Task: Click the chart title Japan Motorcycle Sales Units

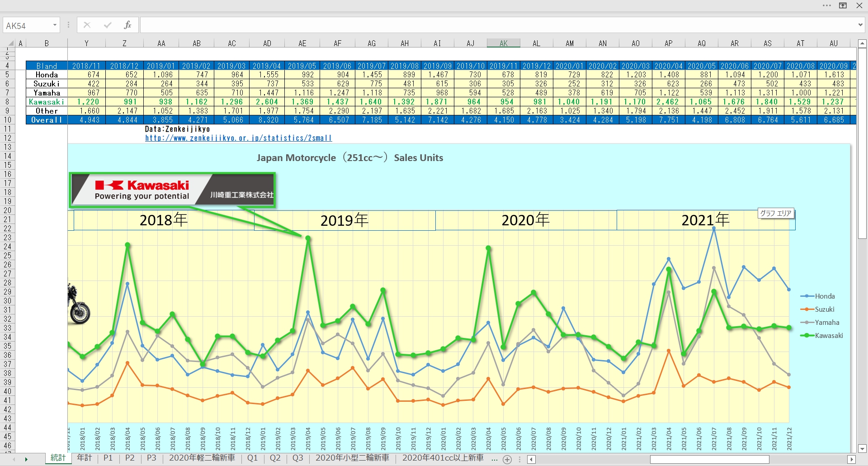Action: pyautogui.click(x=350, y=158)
